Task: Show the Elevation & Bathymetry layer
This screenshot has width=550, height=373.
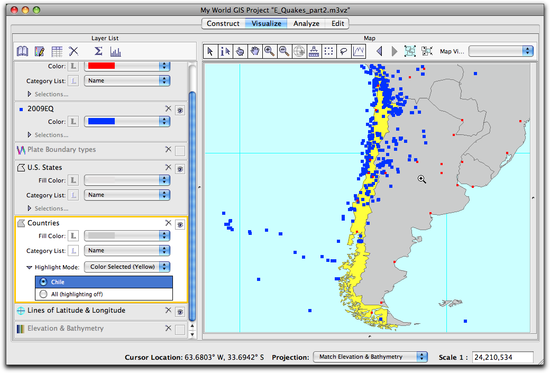Action: (180, 329)
